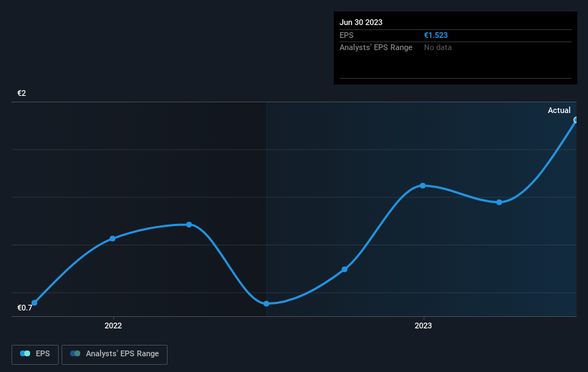Image resolution: width=588 pixels, height=372 pixels.
Task: Click the No data tooltip value
Action: (x=438, y=48)
